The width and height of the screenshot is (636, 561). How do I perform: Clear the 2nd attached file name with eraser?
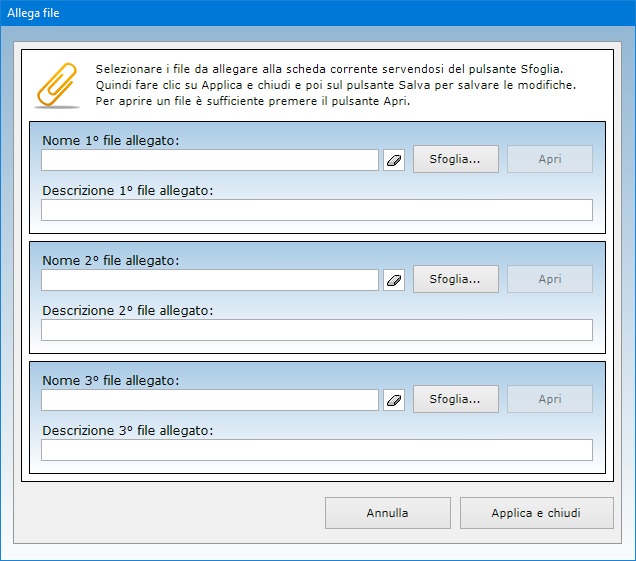tap(394, 280)
